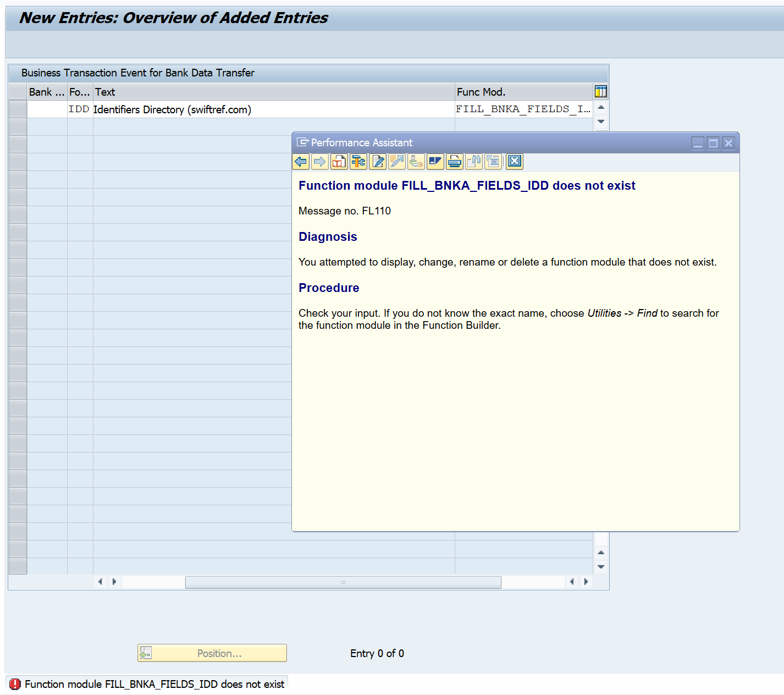Click the far-right scroll-right arrow under the table
Image resolution: width=784 pixels, height=695 pixels.
(x=586, y=582)
